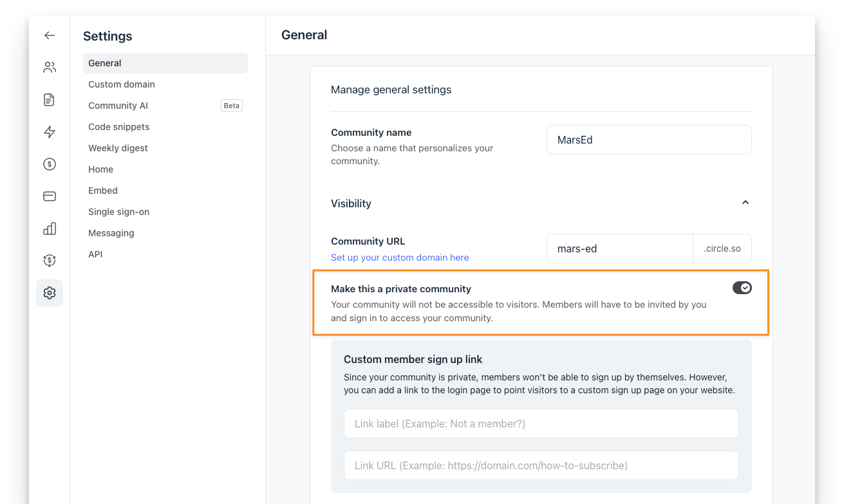Open the Plans card icon in sidebar
Image resolution: width=844 pixels, height=504 pixels.
(x=50, y=196)
